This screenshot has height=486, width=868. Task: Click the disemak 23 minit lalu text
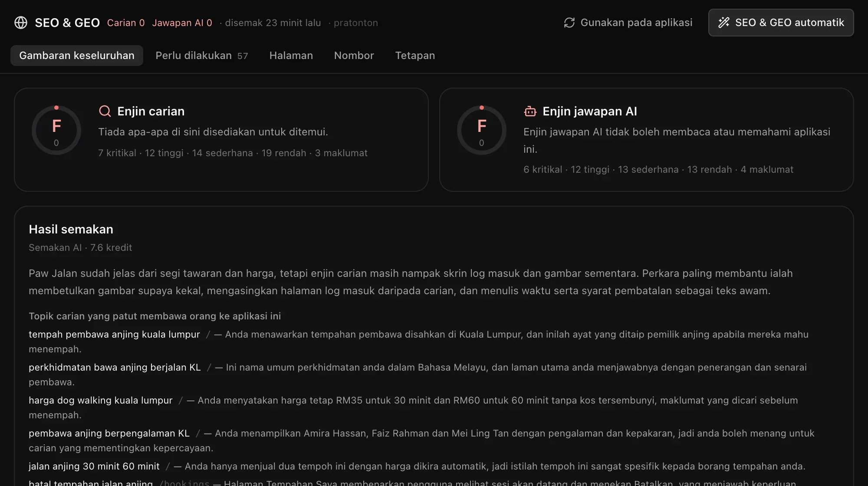[x=273, y=23]
